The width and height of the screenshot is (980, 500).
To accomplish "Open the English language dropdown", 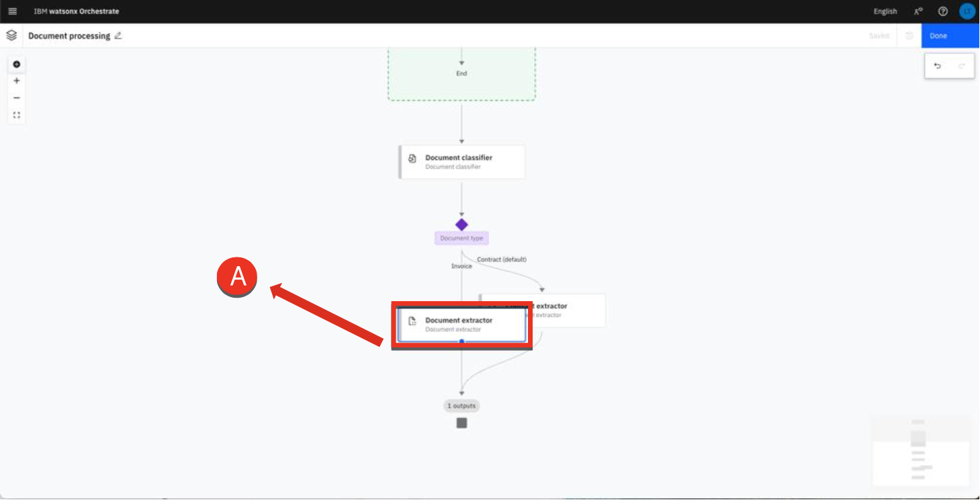I will (885, 11).
